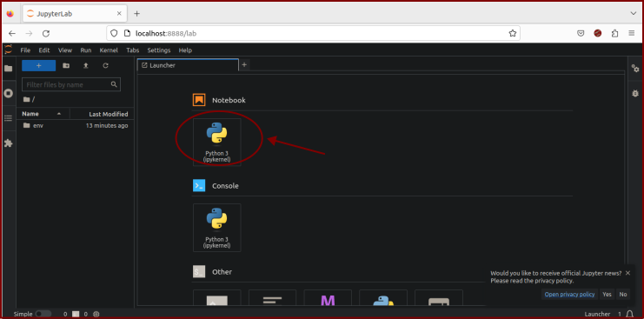Reload the browser page

pyautogui.click(x=46, y=33)
